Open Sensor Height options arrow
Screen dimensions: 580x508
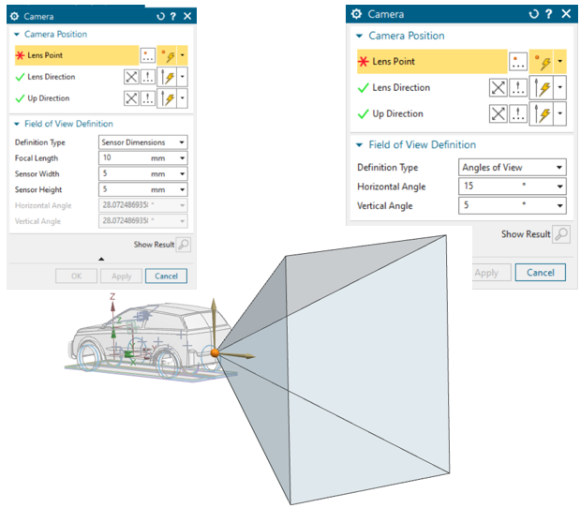click(182, 190)
